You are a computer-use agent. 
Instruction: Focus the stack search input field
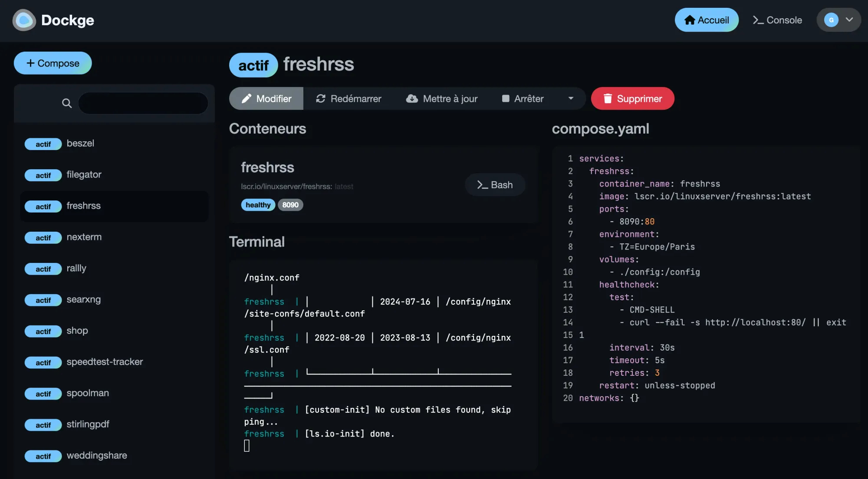143,103
